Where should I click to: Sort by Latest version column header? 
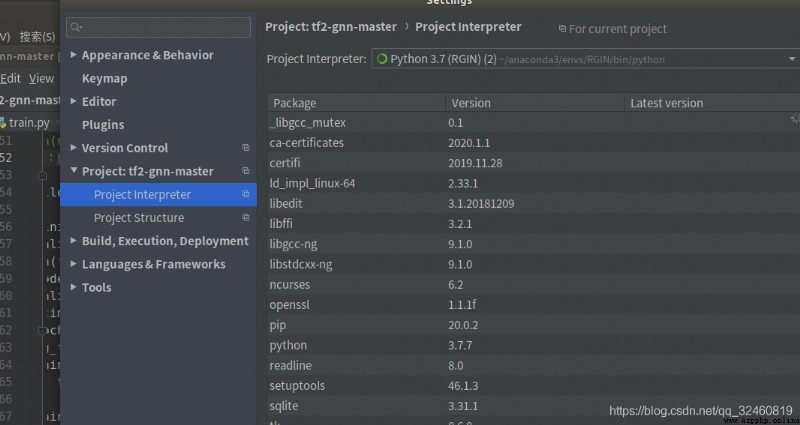712,103
